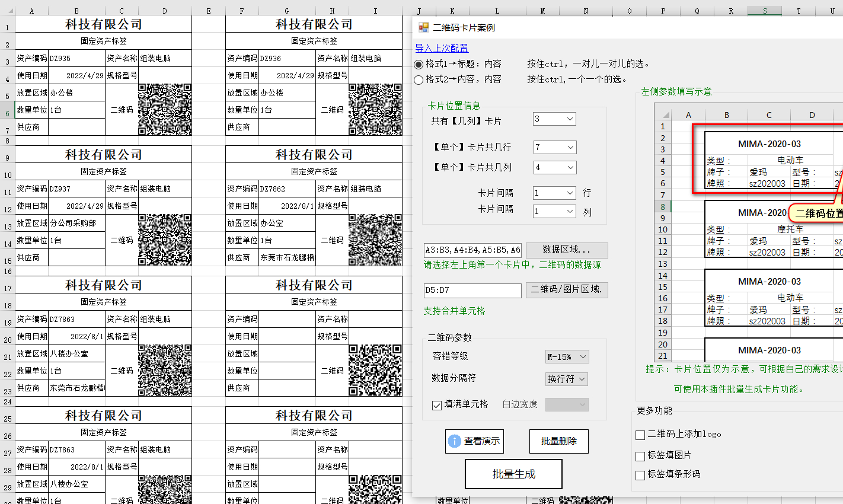Click cell containing DZ936
843x504 pixels.
pos(287,58)
